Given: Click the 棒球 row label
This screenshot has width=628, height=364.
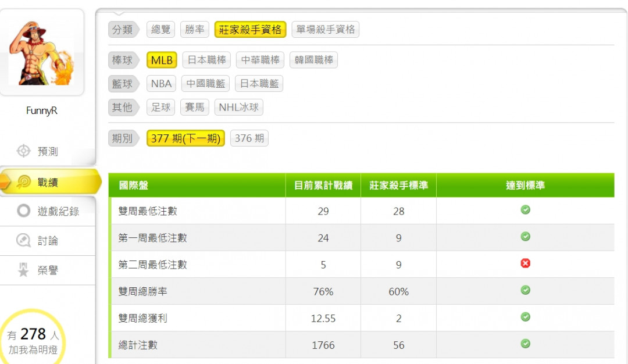Looking at the screenshot, I should point(123,60).
